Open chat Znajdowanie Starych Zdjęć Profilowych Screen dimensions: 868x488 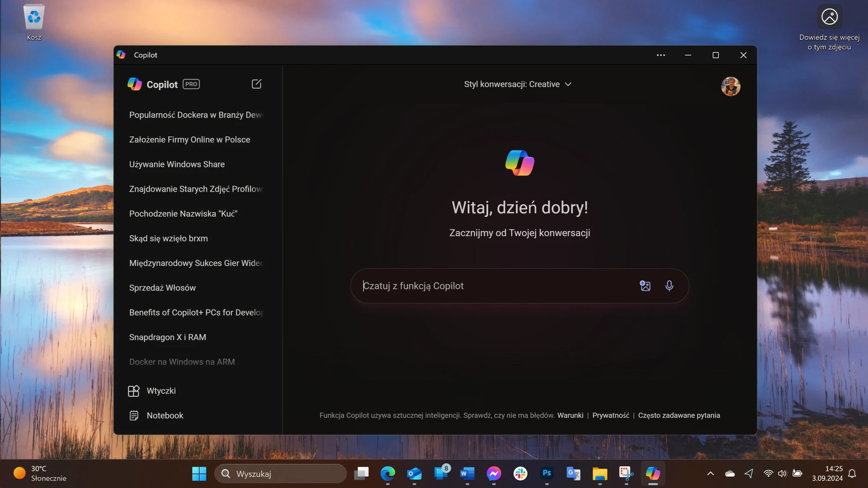pyautogui.click(x=196, y=189)
